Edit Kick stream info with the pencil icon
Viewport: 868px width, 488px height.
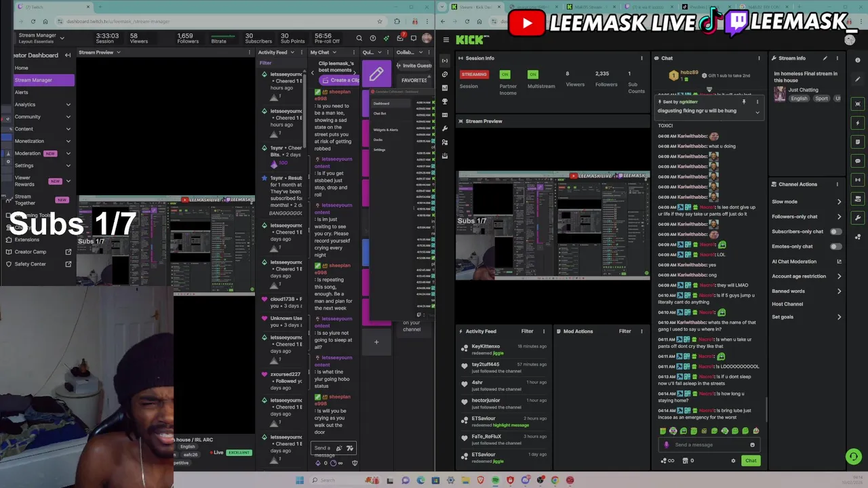tap(825, 58)
